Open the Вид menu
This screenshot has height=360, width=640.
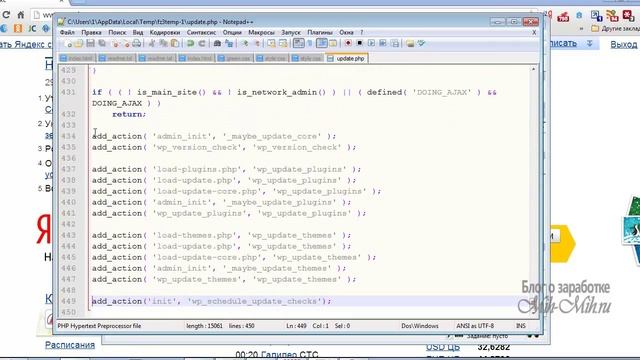pyautogui.click(x=138, y=32)
